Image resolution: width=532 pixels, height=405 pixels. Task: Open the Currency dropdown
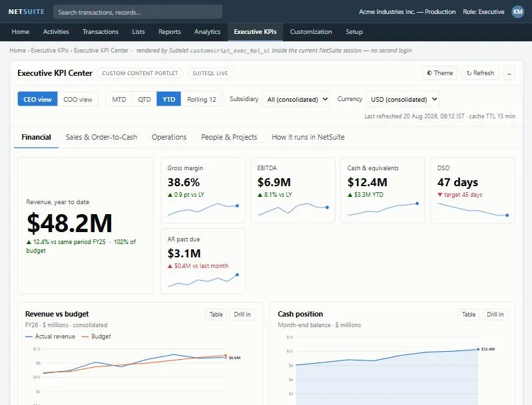[402, 99]
